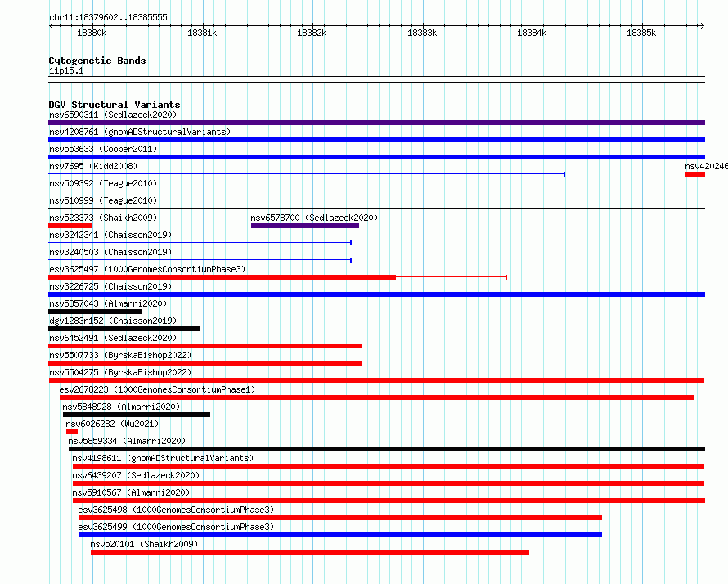Click the DGV Structural Variants track title

pyautogui.click(x=115, y=105)
